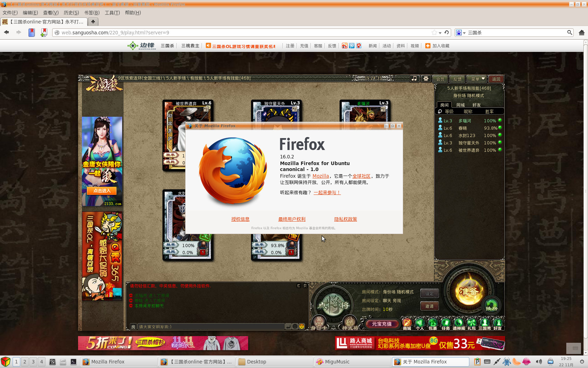Click the search magnifier icon in search bar

(569, 32)
